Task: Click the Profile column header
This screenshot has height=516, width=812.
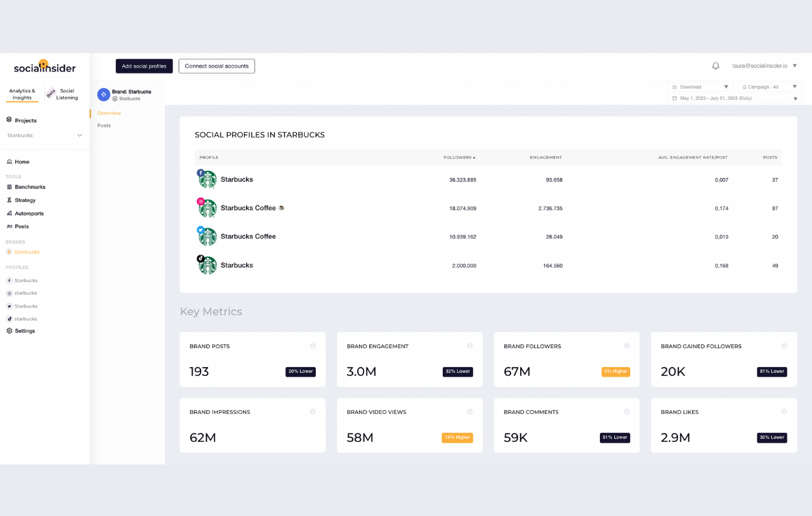Action: [209, 157]
